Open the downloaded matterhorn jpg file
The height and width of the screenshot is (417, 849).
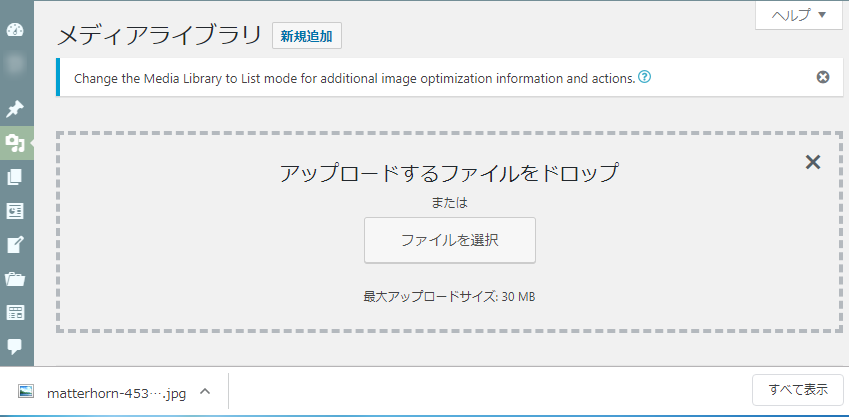pyautogui.click(x=103, y=392)
